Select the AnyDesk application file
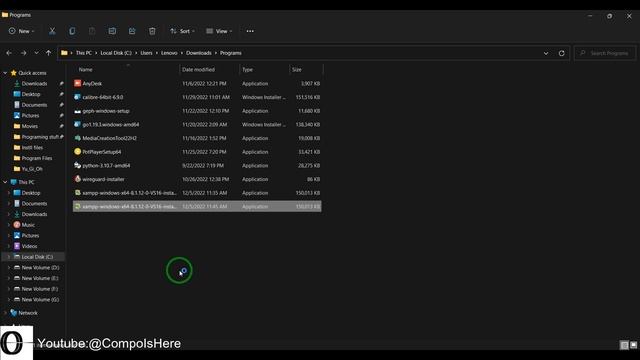640x360 pixels. click(x=197, y=83)
